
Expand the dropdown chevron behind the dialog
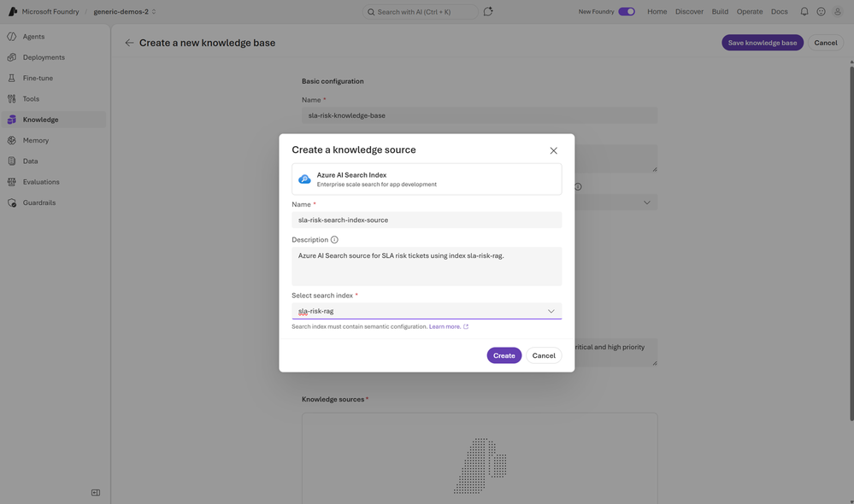pyautogui.click(x=646, y=202)
